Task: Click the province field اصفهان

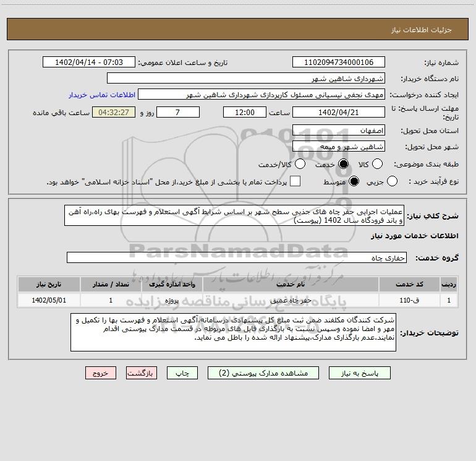Action: click(339, 131)
